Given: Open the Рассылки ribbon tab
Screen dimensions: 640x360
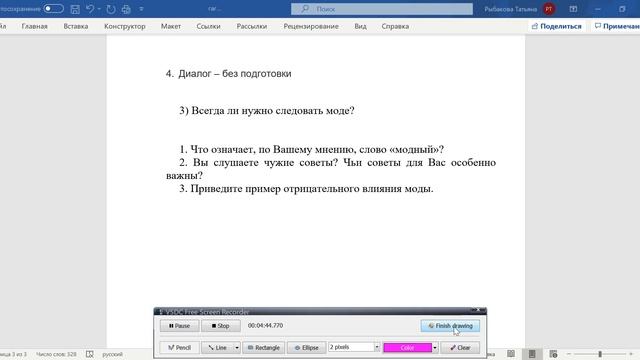Looking at the screenshot, I should point(251,26).
